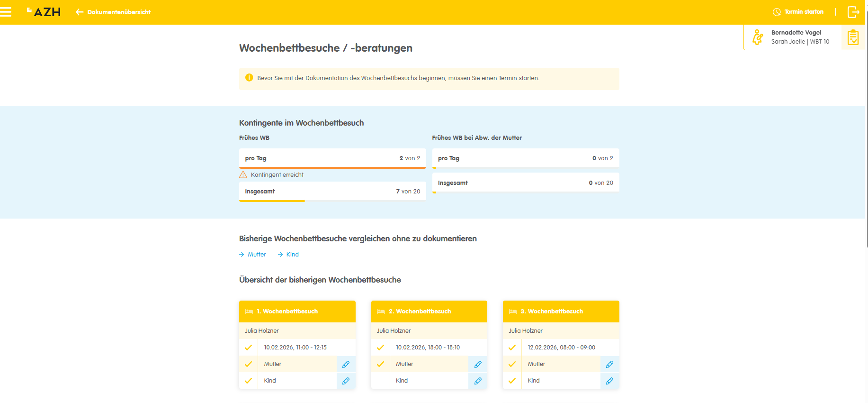Click Frühes WB pro Tag progress bar
The height and width of the screenshot is (403, 868).
[332, 167]
